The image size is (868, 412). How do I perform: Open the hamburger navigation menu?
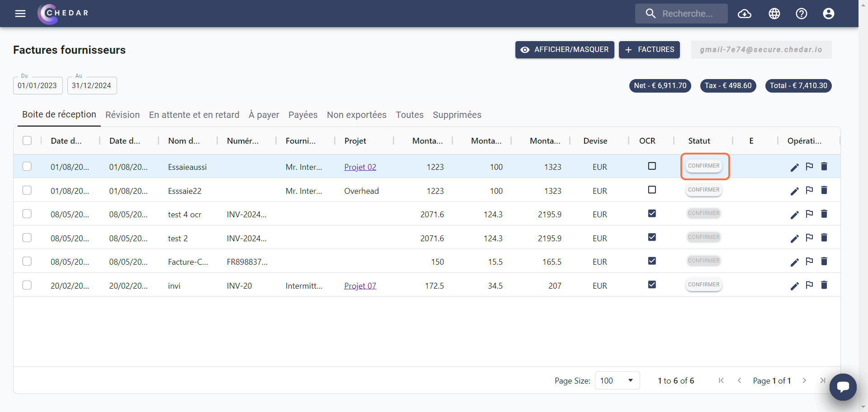point(20,14)
